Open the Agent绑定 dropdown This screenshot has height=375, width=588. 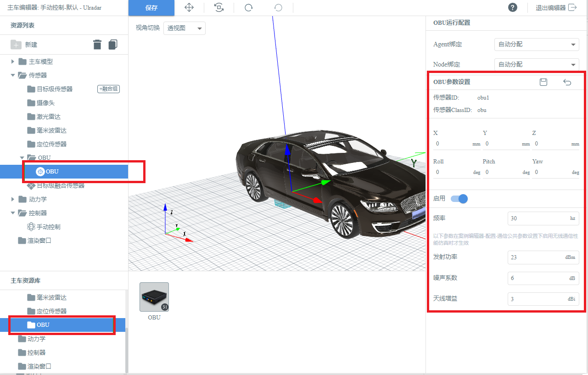[x=537, y=45]
